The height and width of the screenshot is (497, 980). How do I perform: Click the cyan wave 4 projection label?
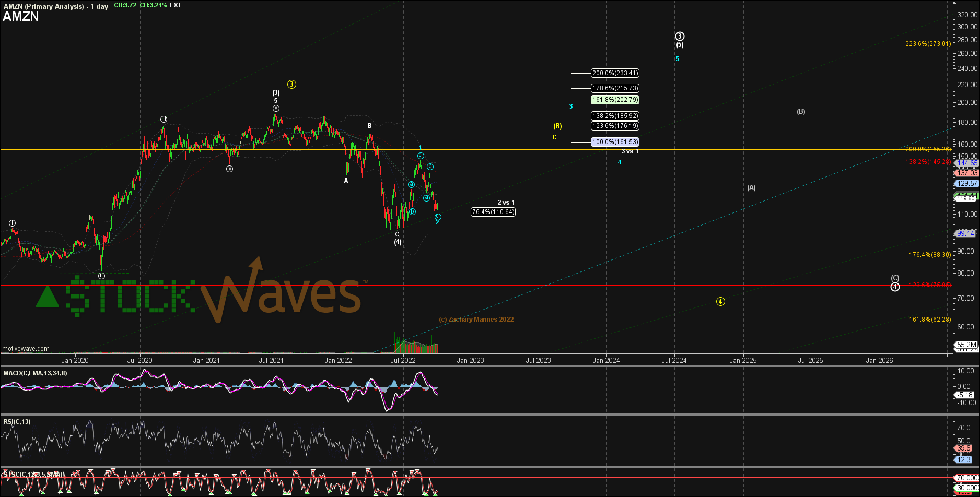pyautogui.click(x=620, y=162)
